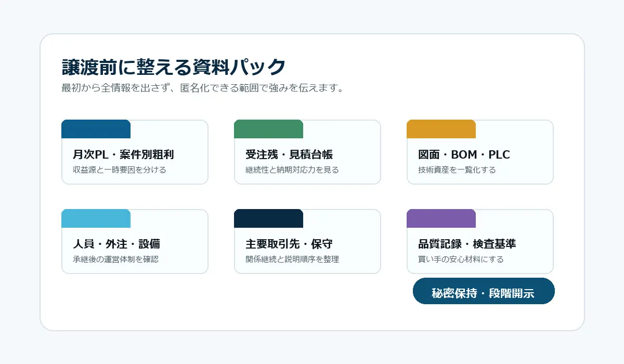Click the light blue tab on 人員 card
The width and height of the screenshot is (624, 364).
pos(96,218)
